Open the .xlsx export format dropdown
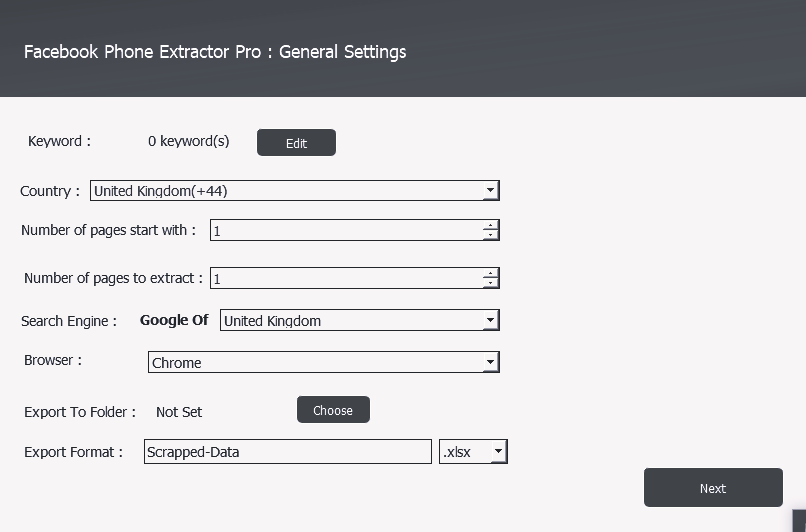Screen dimensions: 806x532 [473, 452]
